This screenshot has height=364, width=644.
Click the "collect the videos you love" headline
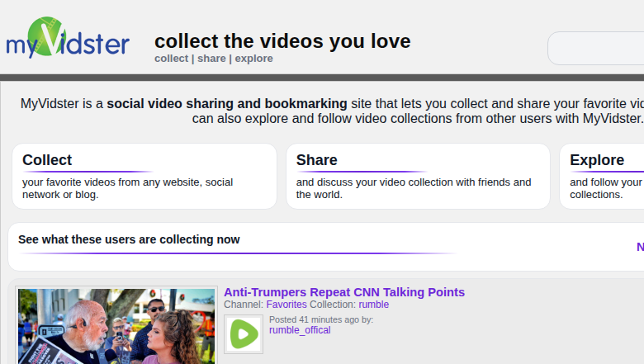pyautogui.click(x=282, y=41)
